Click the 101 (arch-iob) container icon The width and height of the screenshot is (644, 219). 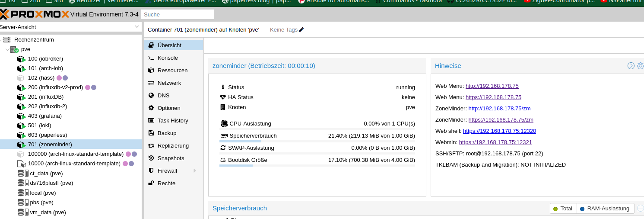pos(21,68)
